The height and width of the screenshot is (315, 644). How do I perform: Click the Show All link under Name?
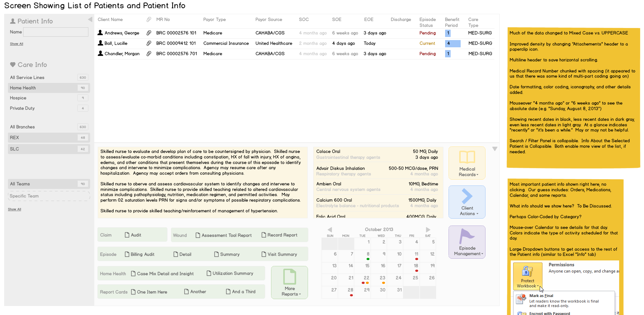click(17, 44)
